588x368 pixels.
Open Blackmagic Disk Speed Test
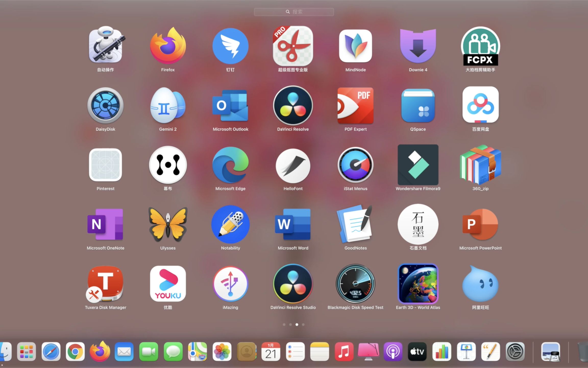pos(356,284)
